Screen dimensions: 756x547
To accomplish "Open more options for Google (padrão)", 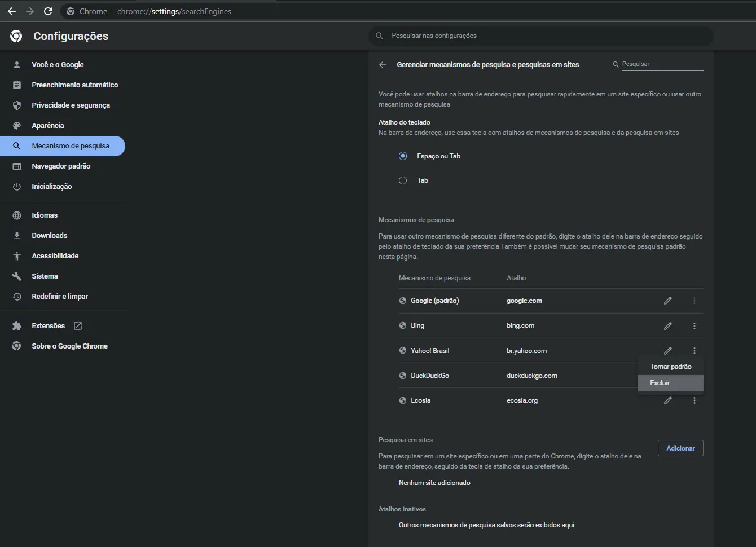I will tap(695, 301).
